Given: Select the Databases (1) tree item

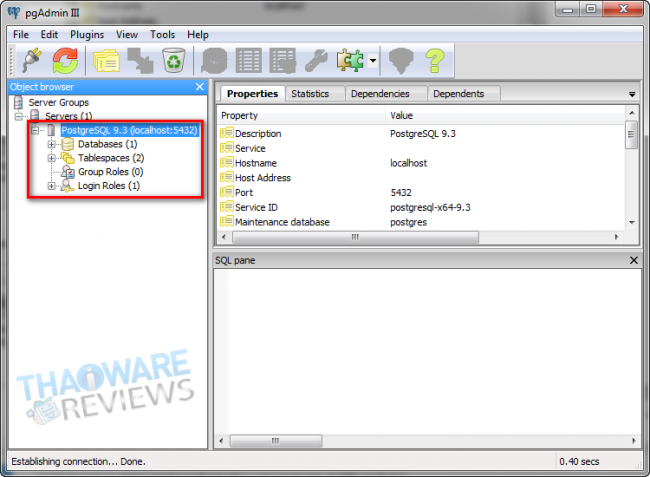Looking at the screenshot, I should 107,144.
